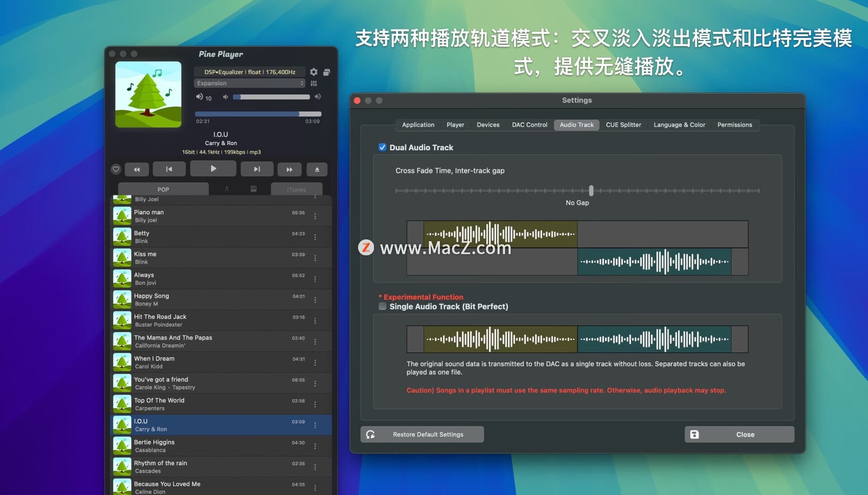Click the rewind button

click(x=137, y=169)
